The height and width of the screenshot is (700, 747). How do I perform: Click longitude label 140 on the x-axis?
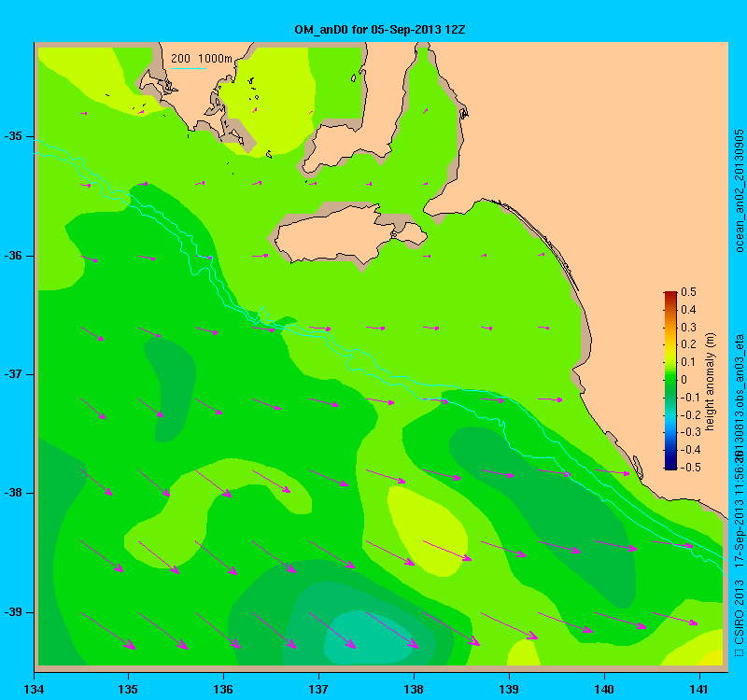(x=604, y=689)
